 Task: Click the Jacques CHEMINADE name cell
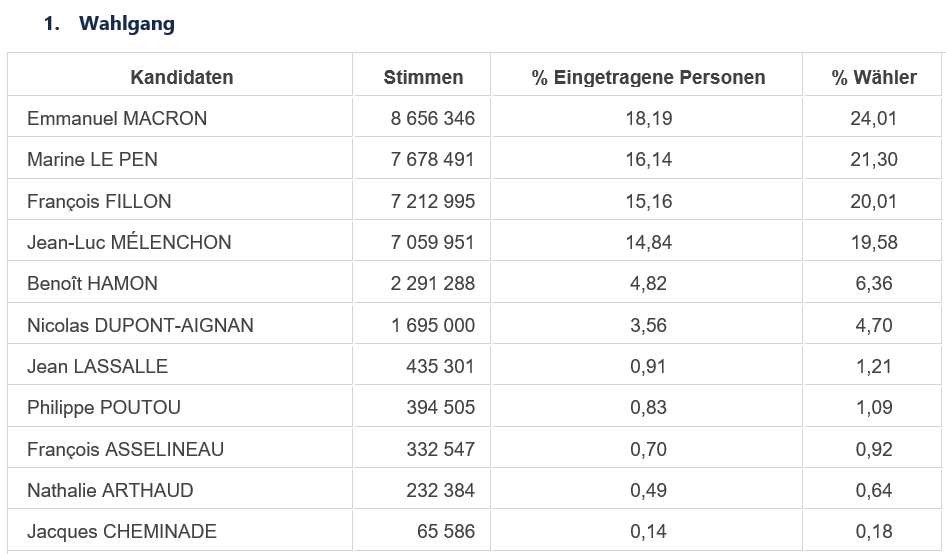tap(121, 531)
